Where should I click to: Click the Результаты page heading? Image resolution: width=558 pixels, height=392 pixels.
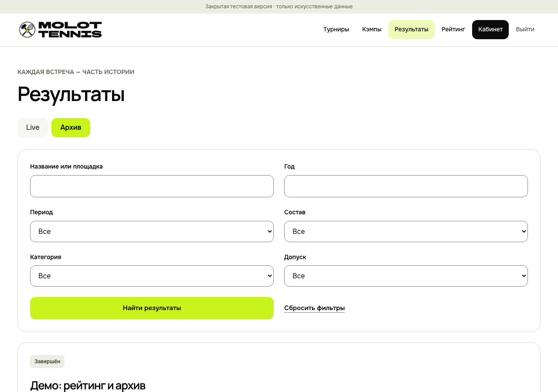tap(71, 94)
